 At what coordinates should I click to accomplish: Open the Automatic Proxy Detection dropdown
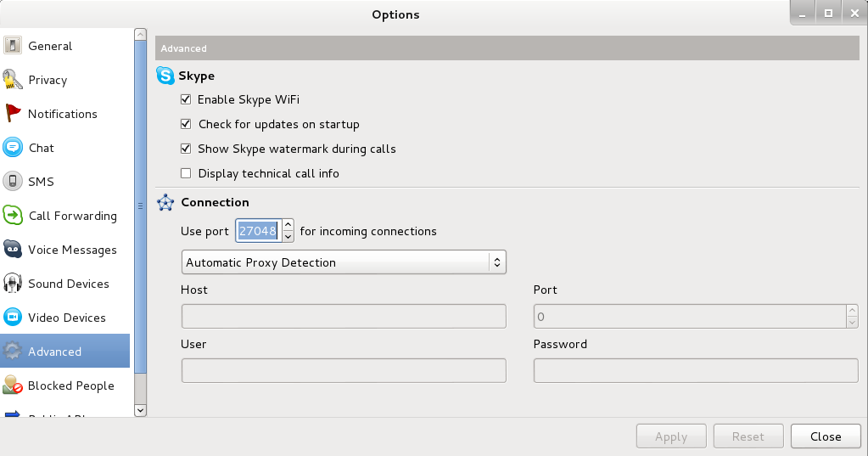click(x=344, y=262)
